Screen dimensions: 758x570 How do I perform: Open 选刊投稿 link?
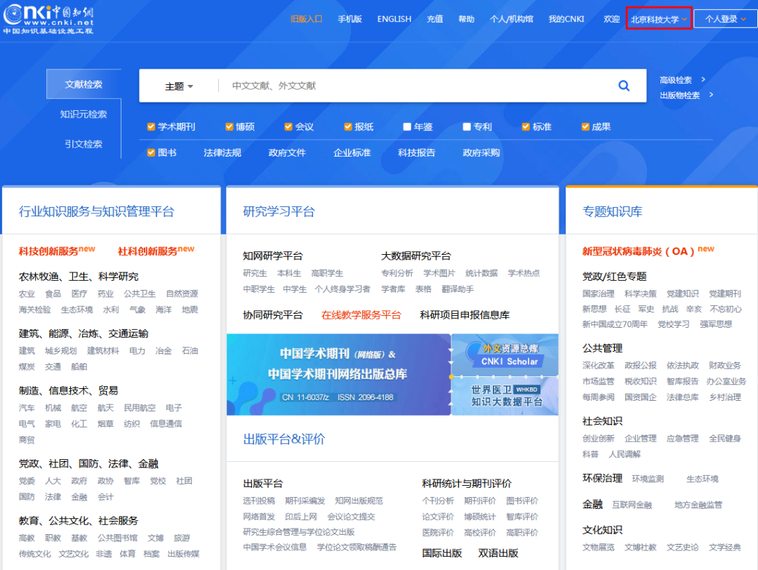pyautogui.click(x=259, y=501)
